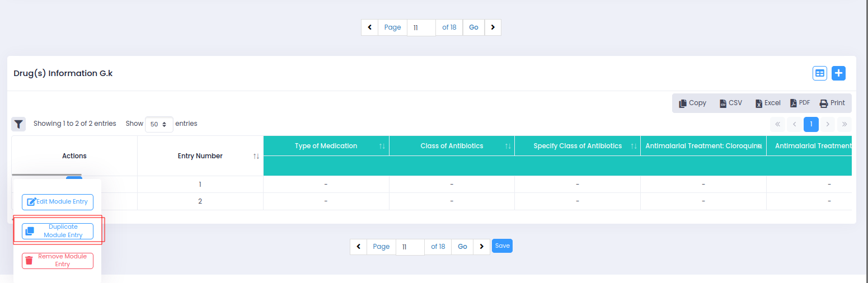Copy table data with Copy button
868x283 pixels.
692,103
